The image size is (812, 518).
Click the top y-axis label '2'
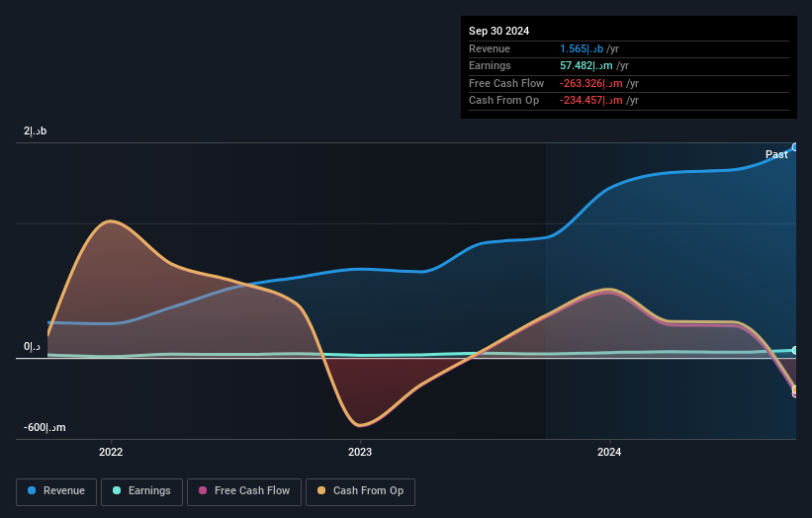tap(35, 130)
